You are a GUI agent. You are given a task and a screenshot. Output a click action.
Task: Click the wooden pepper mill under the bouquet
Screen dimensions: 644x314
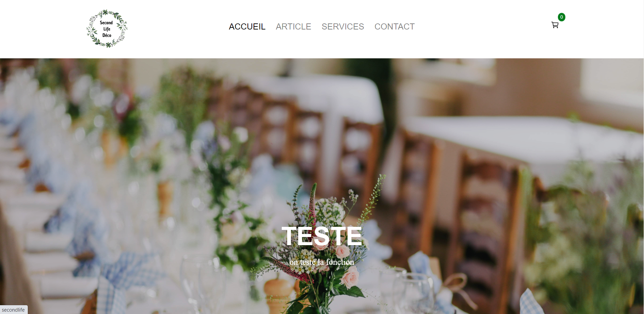pos(277,296)
